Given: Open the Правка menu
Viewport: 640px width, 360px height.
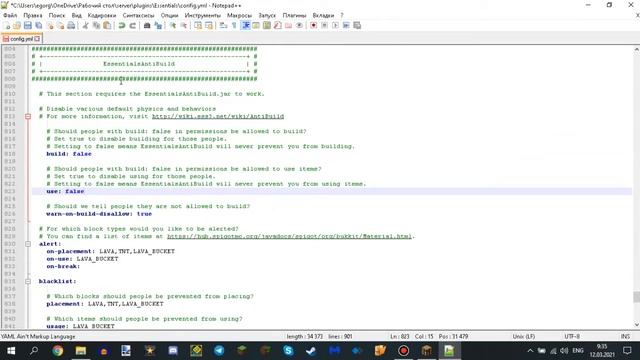Looking at the screenshot, I should (33, 16).
